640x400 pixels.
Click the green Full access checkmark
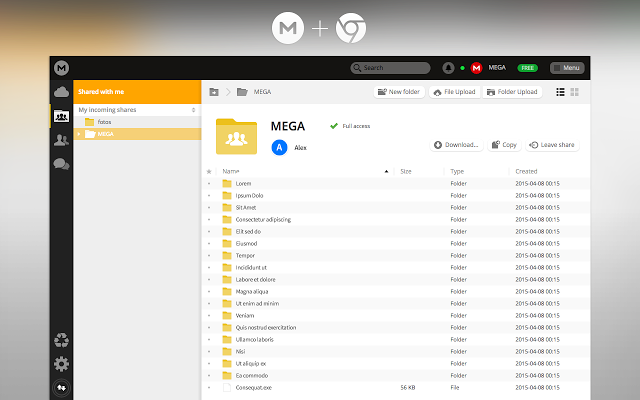[x=334, y=126]
